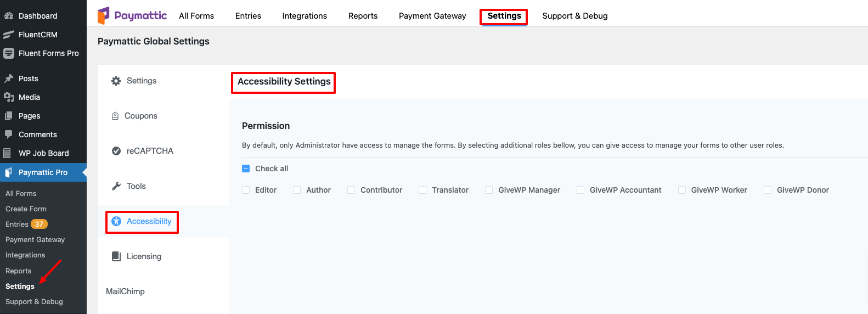Open Support & Debug top menu

575,16
